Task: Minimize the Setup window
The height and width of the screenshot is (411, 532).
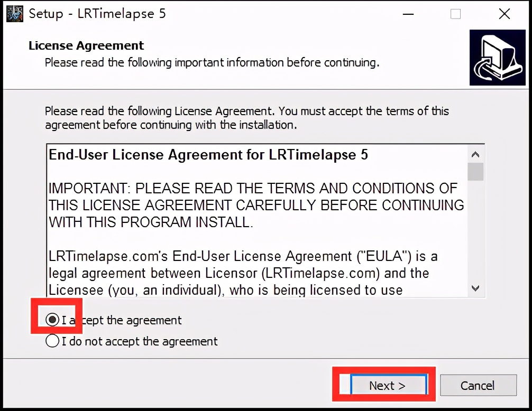Action: coord(408,14)
